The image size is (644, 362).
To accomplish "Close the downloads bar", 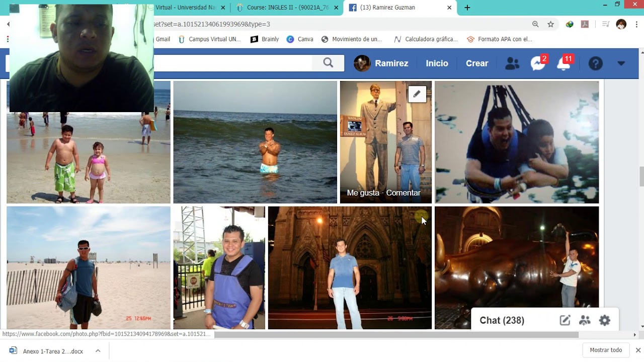I will pyautogui.click(x=638, y=350).
